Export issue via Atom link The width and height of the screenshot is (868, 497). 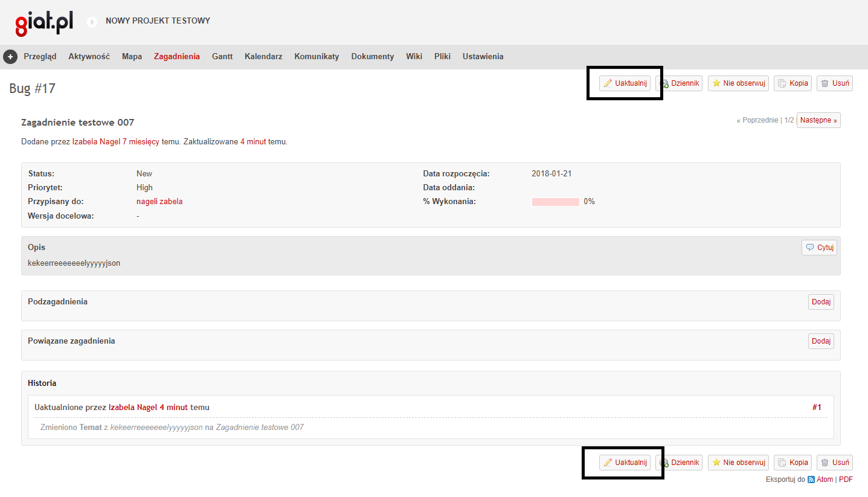825,479
